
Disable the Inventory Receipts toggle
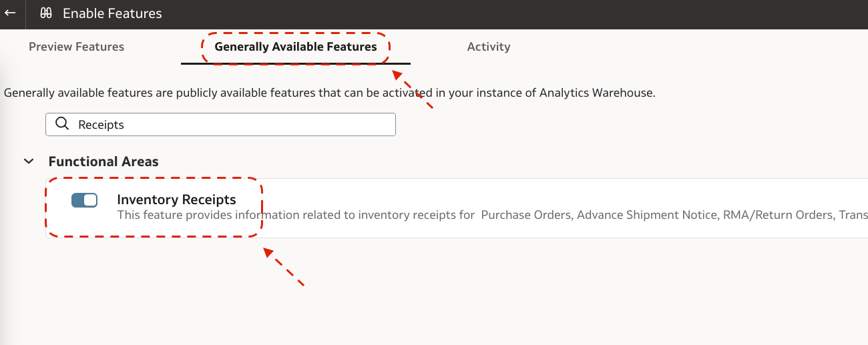point(84,200)
